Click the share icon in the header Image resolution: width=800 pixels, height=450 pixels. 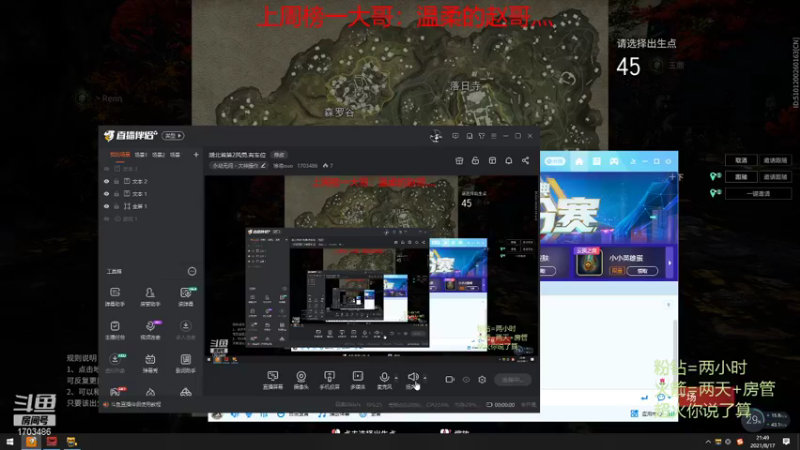pyautogui.click(x=525, y=161)
